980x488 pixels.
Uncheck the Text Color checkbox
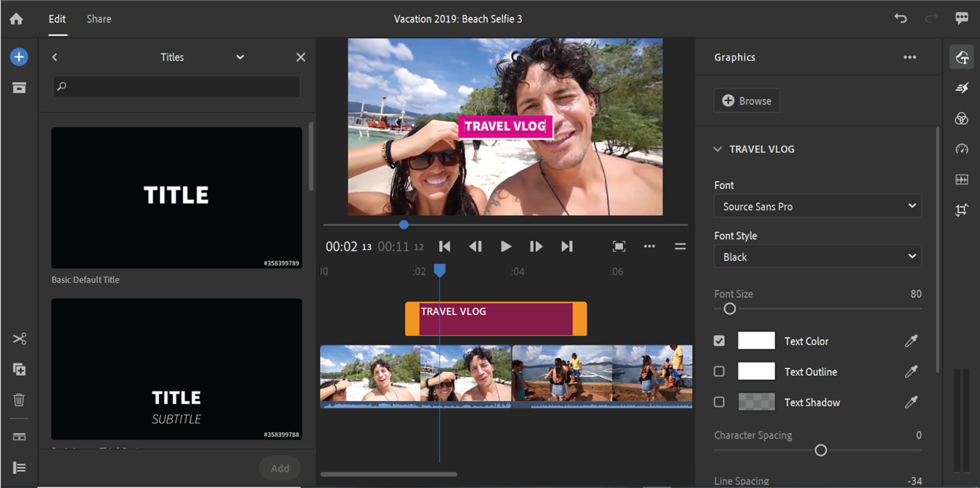(x=719, y=341)
